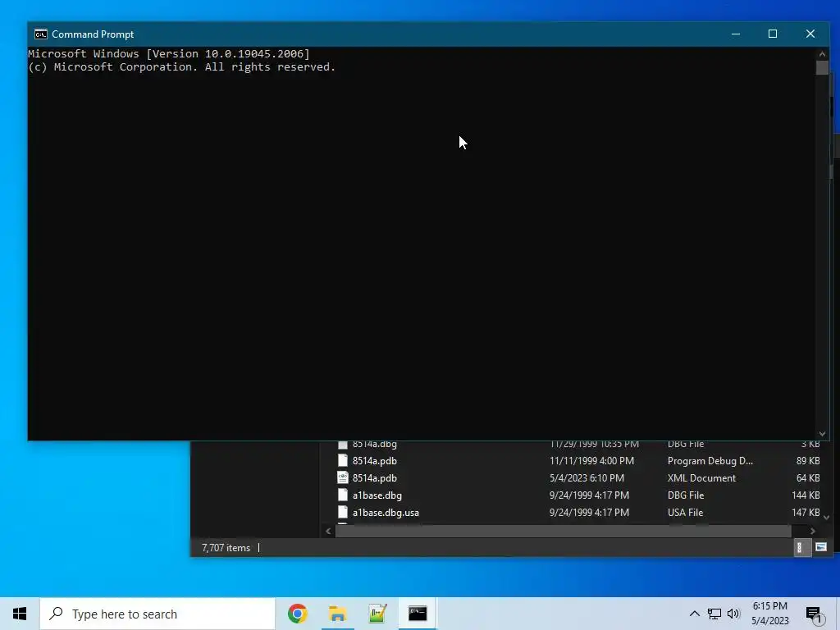This screenshot has height=630, width=840.
Task: Click file icon next to a1base.dbg.usa
Action: coord(343,512)
